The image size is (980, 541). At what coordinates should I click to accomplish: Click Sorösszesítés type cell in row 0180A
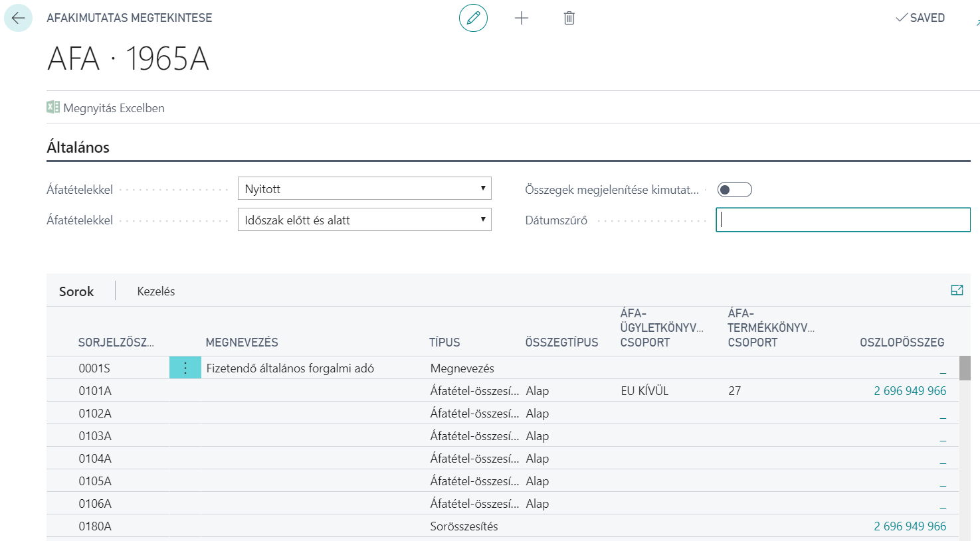point(464,526)
